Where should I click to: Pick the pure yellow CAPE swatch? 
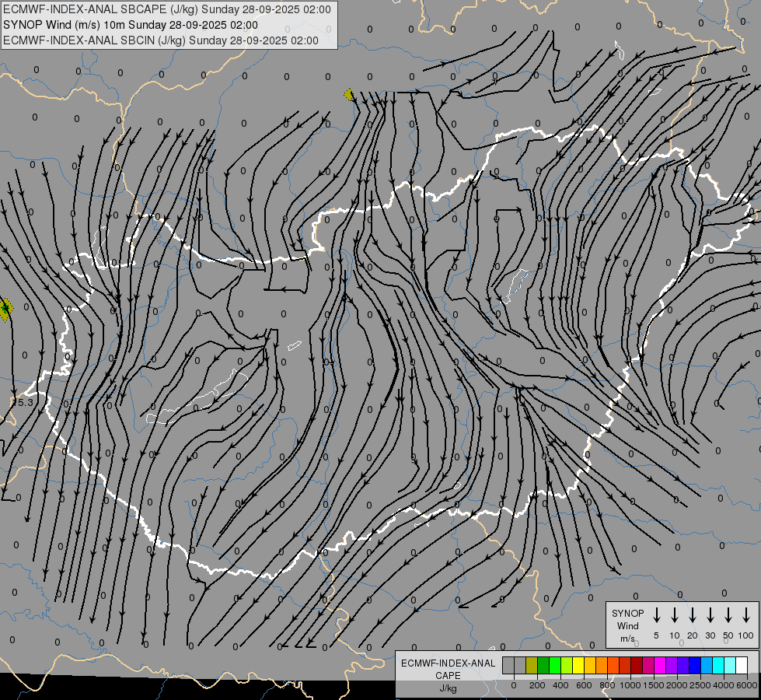click(x=578, y=665)
